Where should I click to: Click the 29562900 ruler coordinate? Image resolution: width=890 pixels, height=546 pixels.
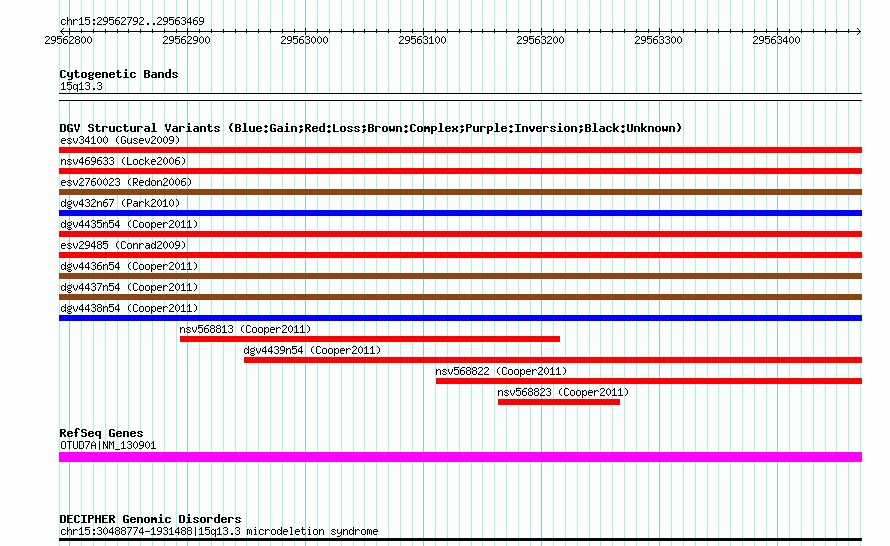point(186,40)
